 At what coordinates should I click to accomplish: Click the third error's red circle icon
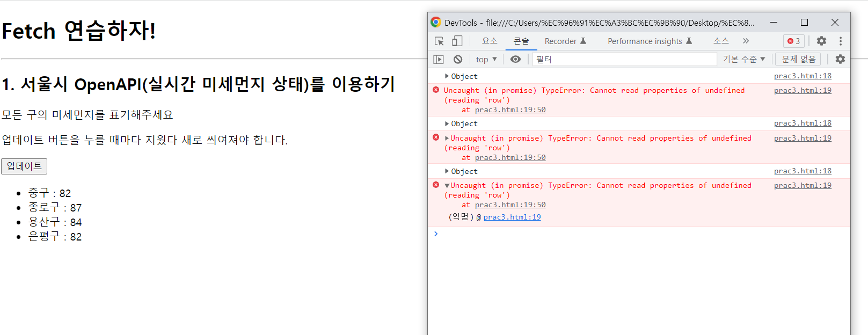[x=436, y=185]
